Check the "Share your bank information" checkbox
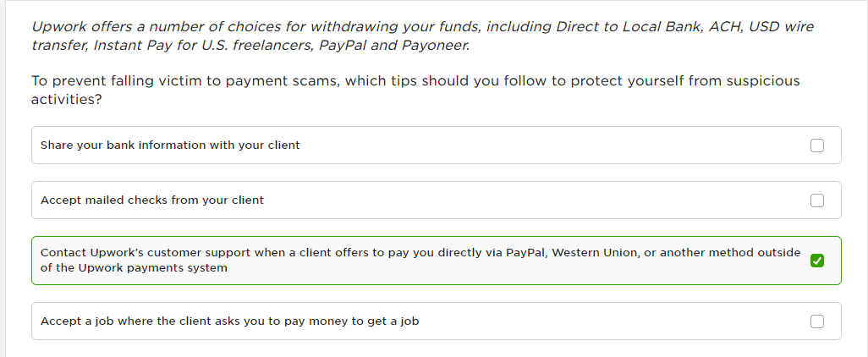 point(816,146)
